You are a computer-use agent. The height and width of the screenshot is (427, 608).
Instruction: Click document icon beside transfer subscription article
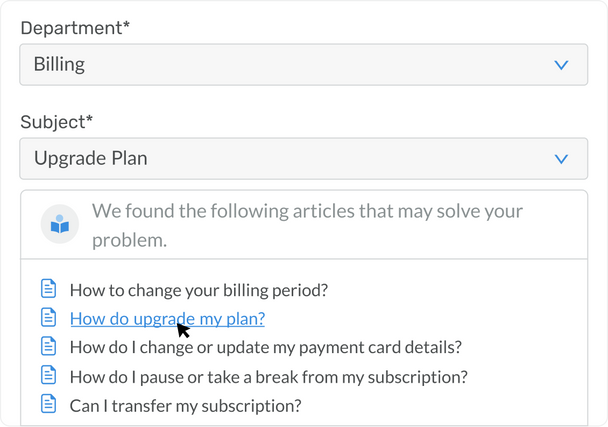pos(48,404)
